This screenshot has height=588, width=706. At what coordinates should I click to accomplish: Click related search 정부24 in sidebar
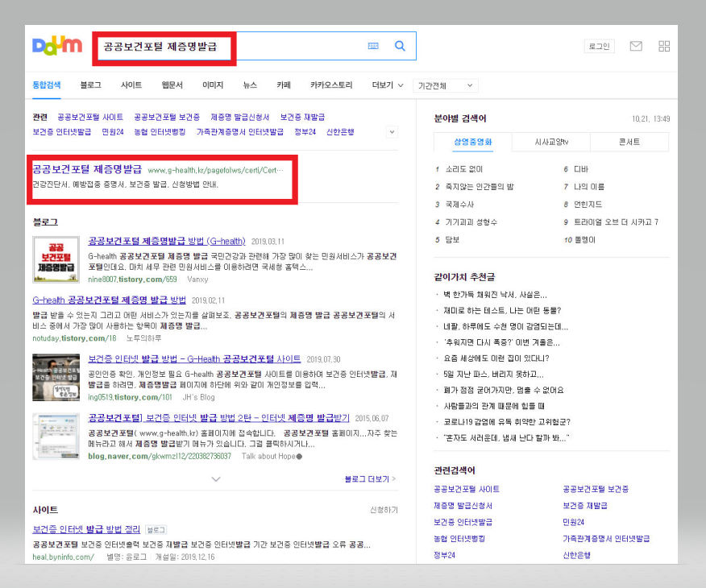pyautogui.click(x=444, y=555)
